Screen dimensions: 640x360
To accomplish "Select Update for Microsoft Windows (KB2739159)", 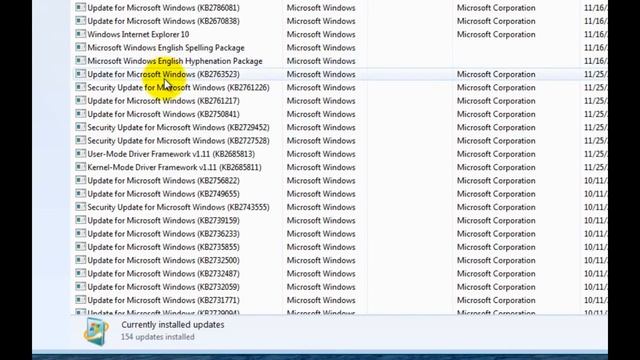I will pos(163,220).
